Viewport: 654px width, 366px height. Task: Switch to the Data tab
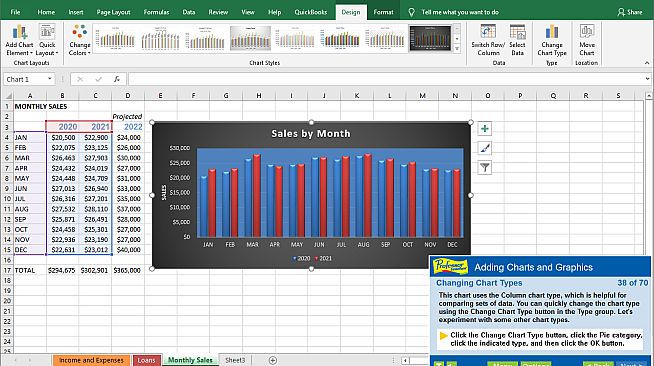189,12
